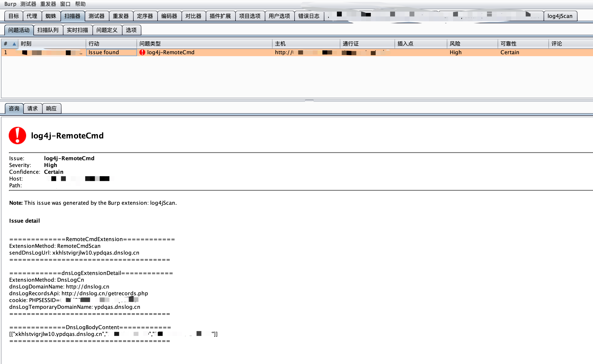
Task: Switch to the log4jScan extension tab
Action: tap(560, 16)
